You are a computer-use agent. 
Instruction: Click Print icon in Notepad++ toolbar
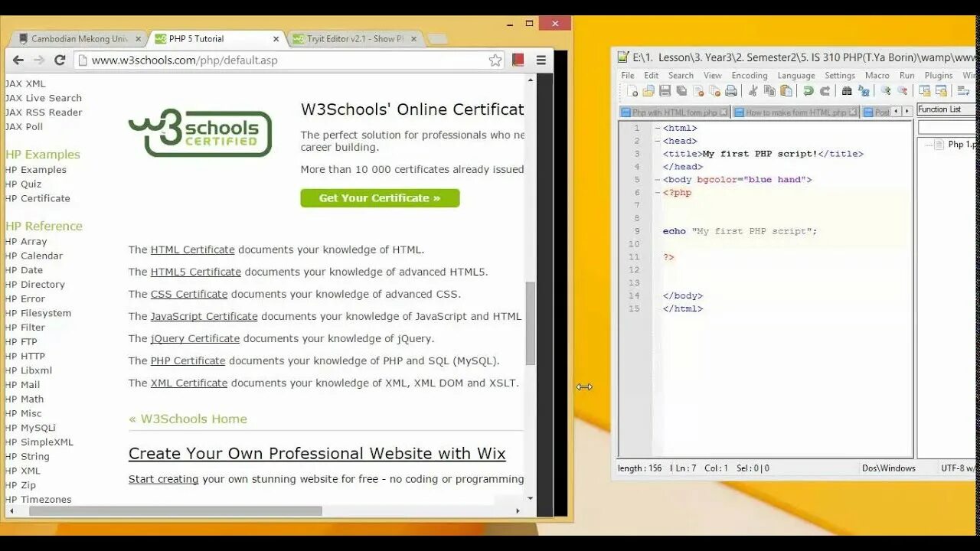point(731,91)
